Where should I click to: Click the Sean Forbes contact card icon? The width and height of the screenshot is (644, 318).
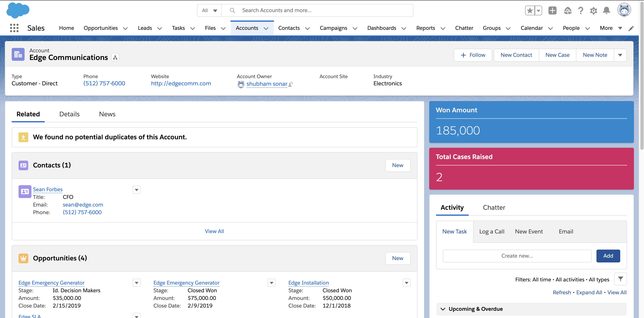pos(25,192)
